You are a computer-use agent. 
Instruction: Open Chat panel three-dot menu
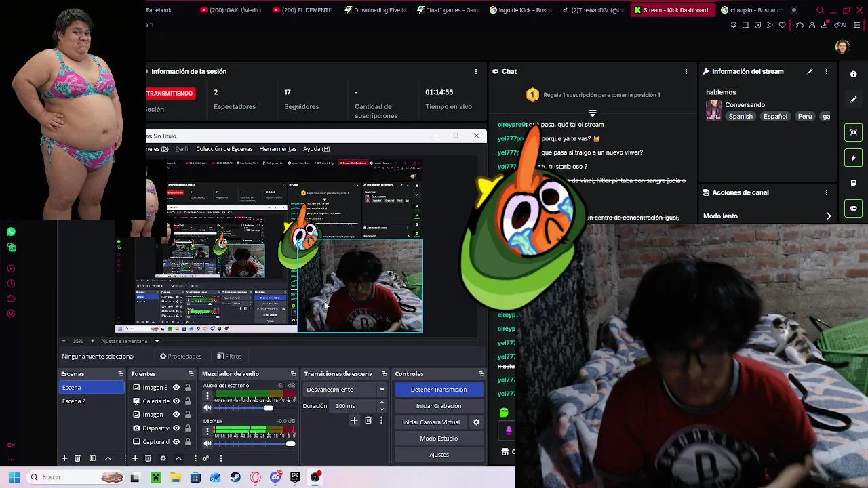coord(686,71)
